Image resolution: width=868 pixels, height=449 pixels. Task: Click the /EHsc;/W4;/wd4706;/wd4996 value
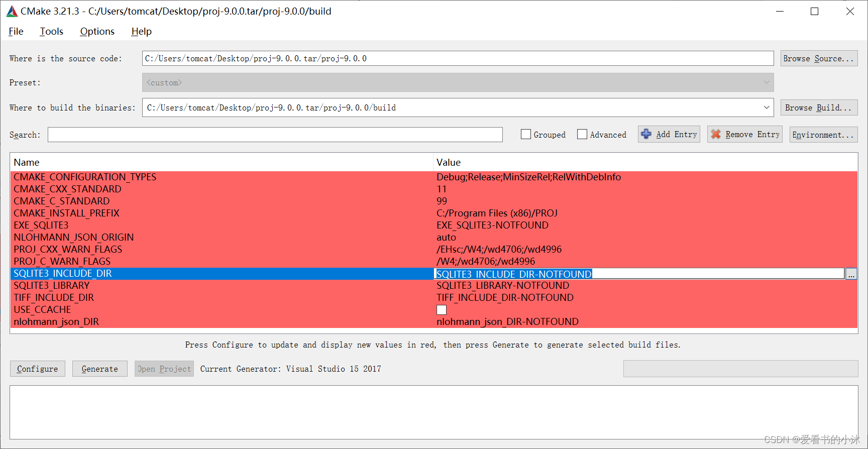499,249
